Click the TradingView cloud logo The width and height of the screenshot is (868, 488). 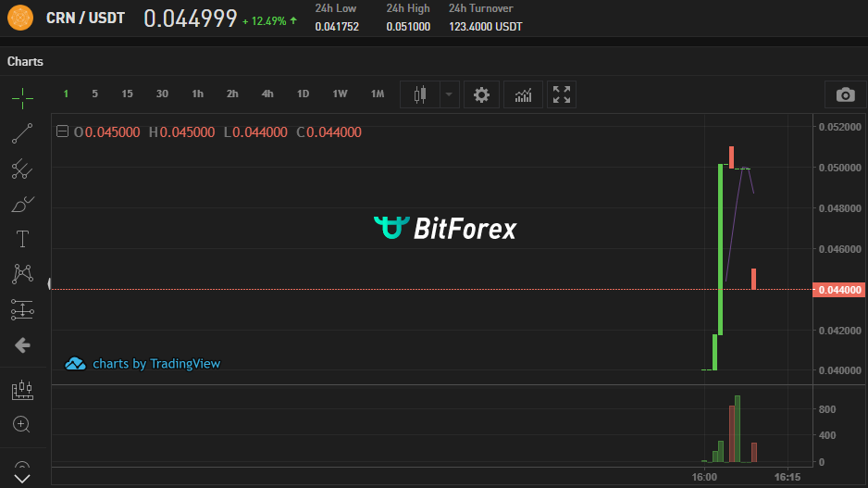(x=75, y=364)
